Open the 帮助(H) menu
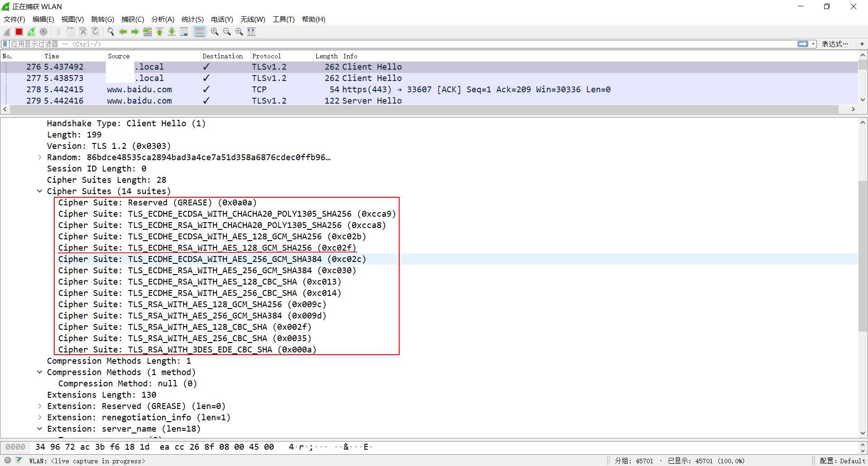This screenshot has width=868, height=466. 314,19
